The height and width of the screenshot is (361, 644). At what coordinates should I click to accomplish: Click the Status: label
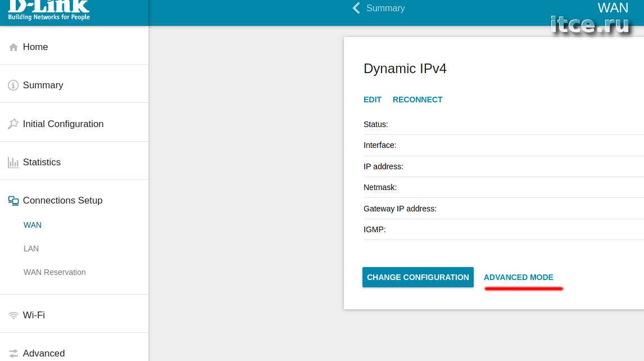[376, 124]
